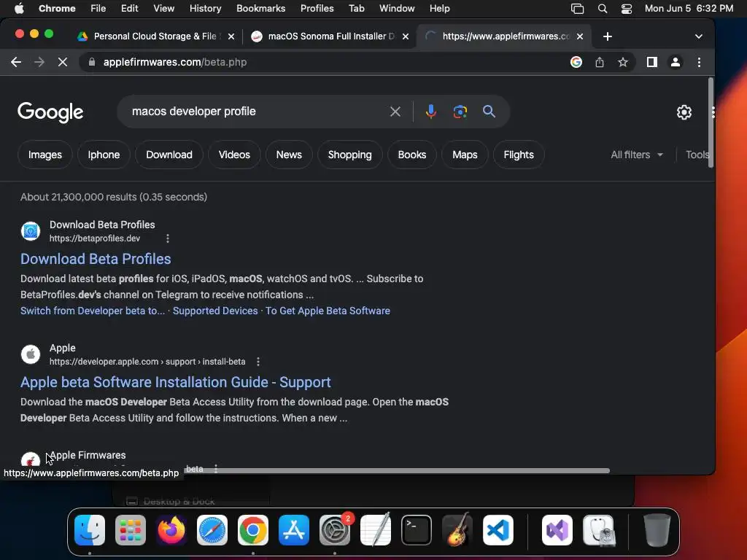The width and height of the screenshot is (747, 560).
Task: Open the Bookmarks menu
Action: (x=260, y=9)
